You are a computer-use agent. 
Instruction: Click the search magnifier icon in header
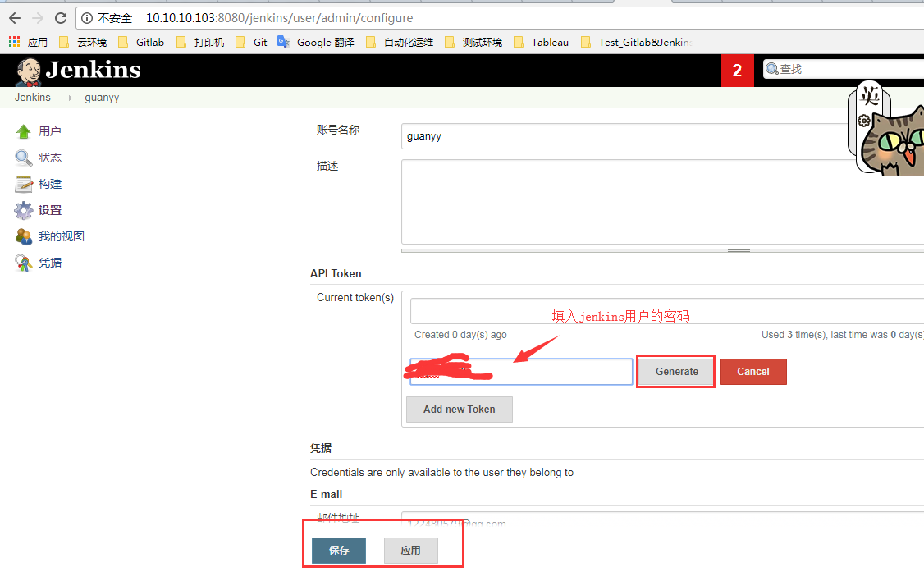[x=772, y=69]
